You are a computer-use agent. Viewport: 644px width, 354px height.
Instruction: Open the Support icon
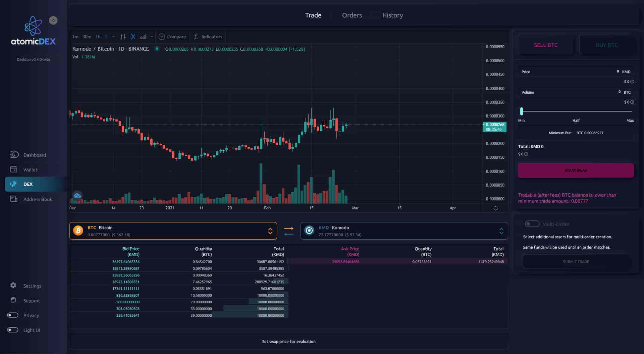tap(13, 300)
